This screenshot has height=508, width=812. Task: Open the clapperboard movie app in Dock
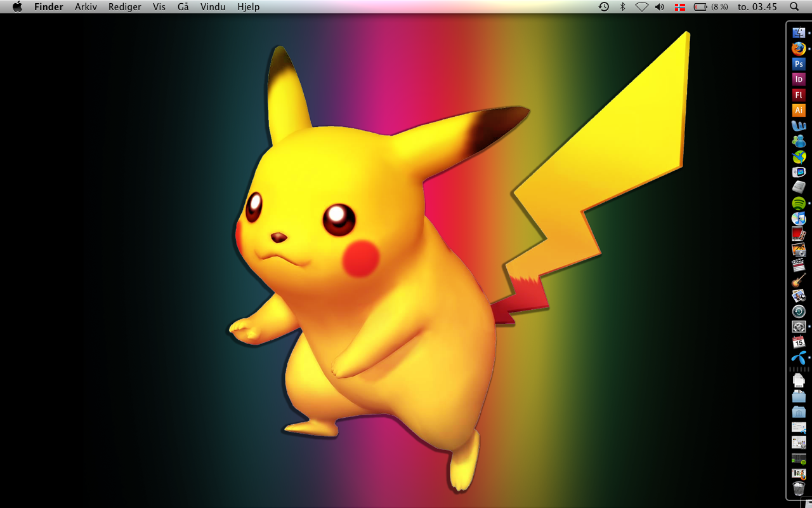click(x=799, y=265)
